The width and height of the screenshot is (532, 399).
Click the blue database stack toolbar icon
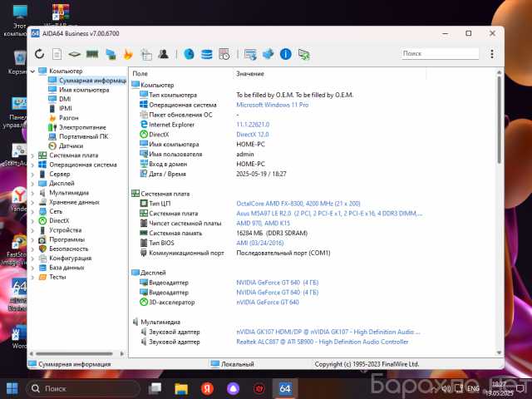pos(207,54)
